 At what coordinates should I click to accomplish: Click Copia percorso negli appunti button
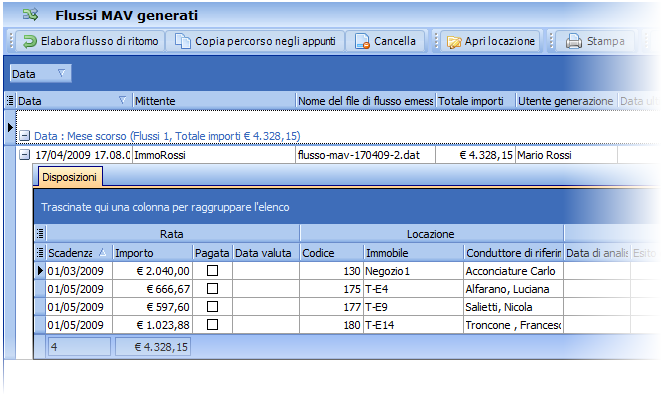(255, 41)
